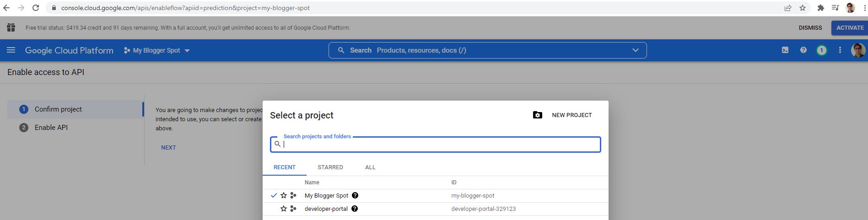This screenshot has height=220, width=868.
Task: Expand the search bar dropdown arrow
Action: [x=635, y=50]
